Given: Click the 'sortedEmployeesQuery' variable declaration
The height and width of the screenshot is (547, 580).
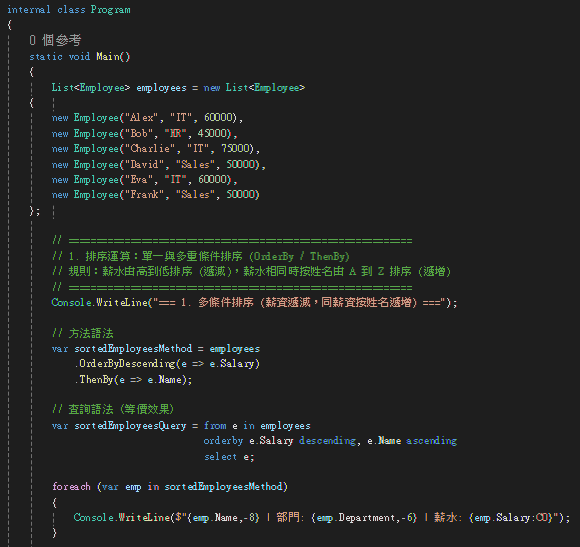Looking at the screenshot, I should click(130, 426).
